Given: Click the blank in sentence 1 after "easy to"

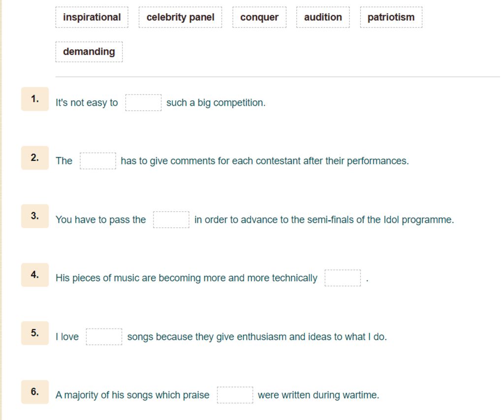Looking at the screenshot, I should (x=143, y=103).
